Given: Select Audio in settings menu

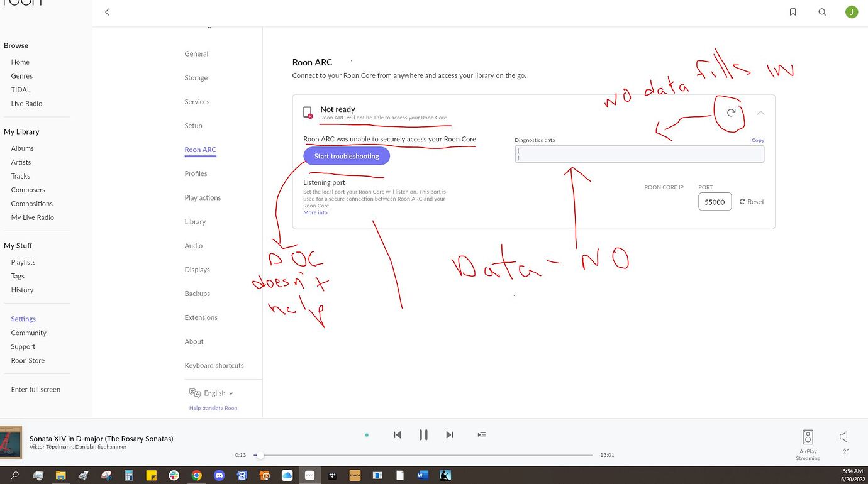Looking at the screenshot, I should 194,246.
